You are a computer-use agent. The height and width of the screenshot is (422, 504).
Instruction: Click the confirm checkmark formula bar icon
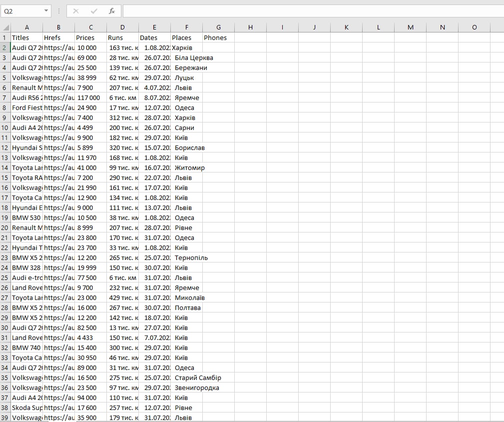click(94, 11)
